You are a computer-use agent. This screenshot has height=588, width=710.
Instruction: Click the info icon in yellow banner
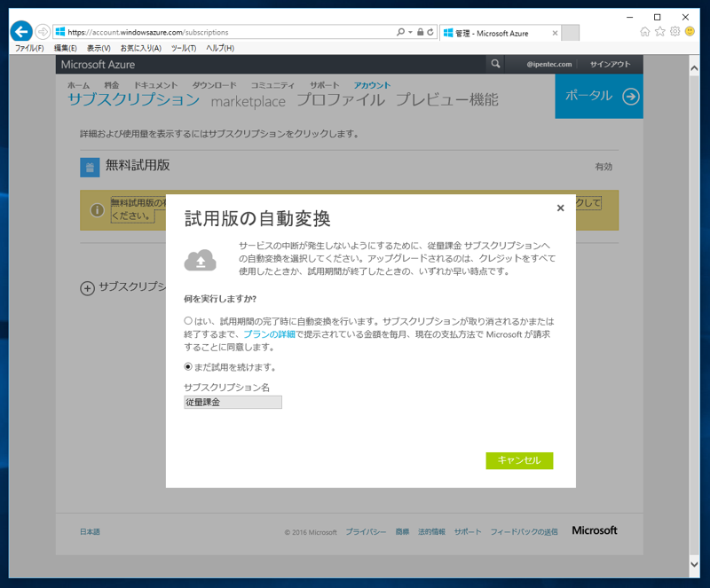[97, 210]
